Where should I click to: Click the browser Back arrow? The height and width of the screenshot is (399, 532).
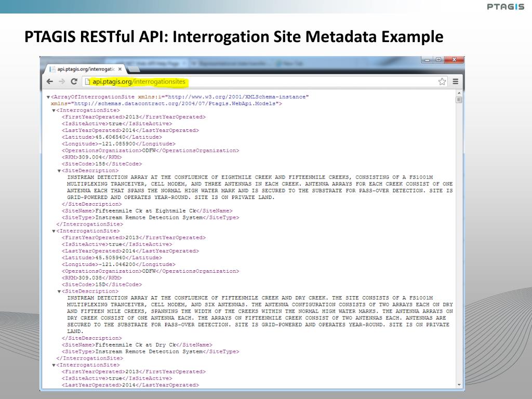pos(50,82)
